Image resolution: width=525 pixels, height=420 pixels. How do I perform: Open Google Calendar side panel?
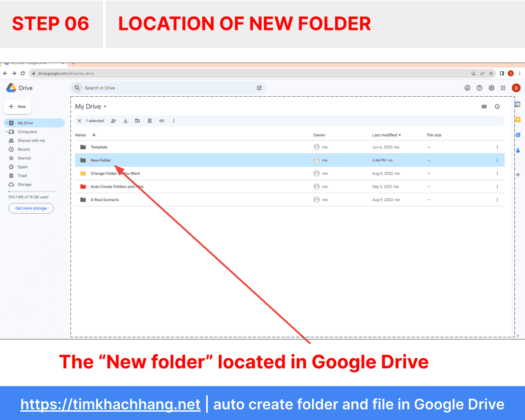point(517,105)
